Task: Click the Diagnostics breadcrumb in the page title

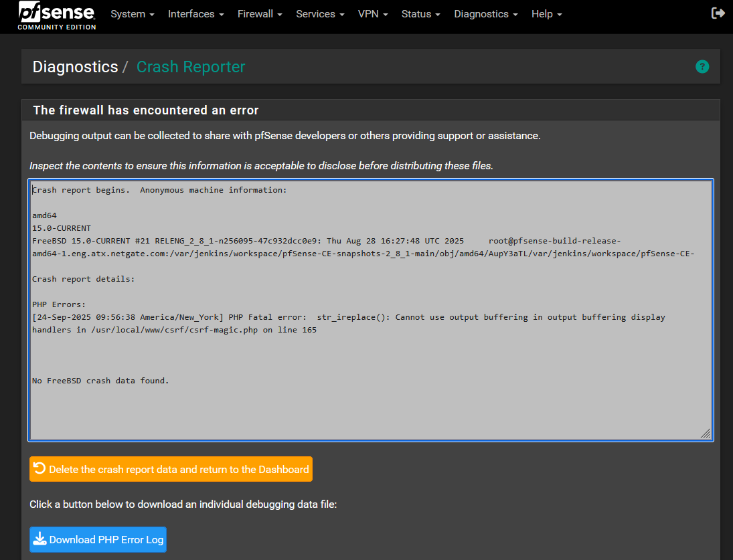Action: pos(75,67)
